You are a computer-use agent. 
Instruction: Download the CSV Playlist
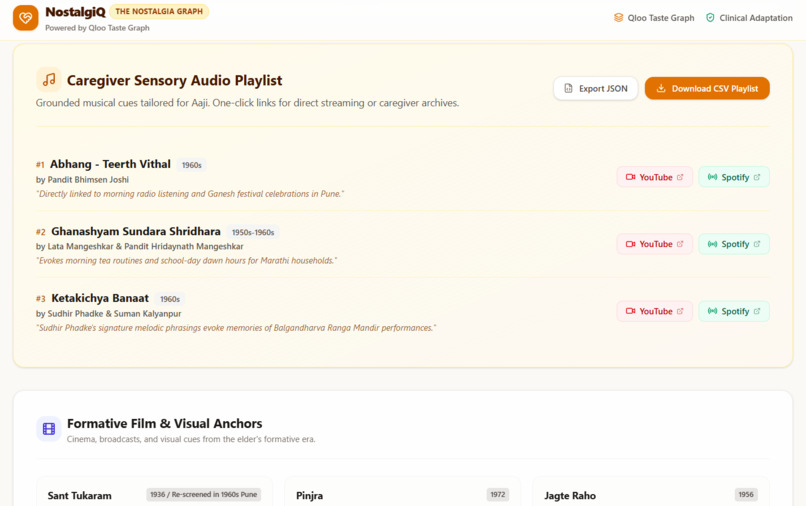707,88
